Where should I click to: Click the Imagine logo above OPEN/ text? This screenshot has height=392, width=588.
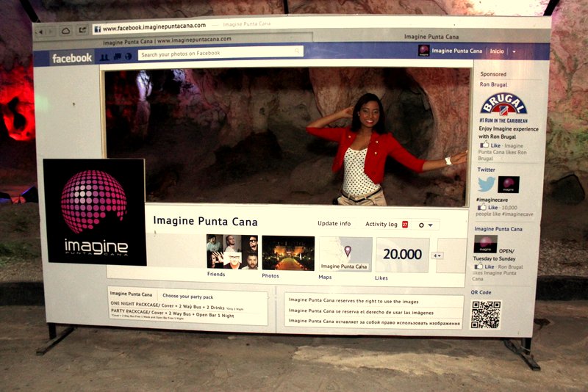(x=486, y=244)
